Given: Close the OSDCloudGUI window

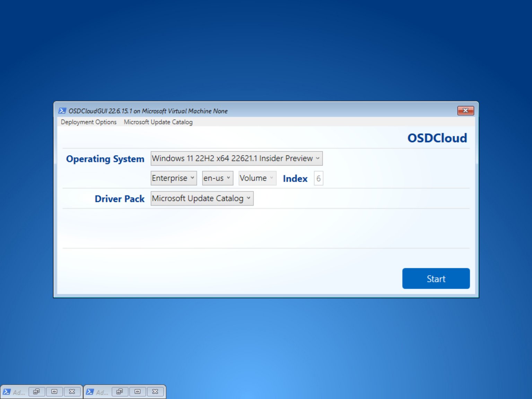Looking at the screenshot, I should click(465, 110).
